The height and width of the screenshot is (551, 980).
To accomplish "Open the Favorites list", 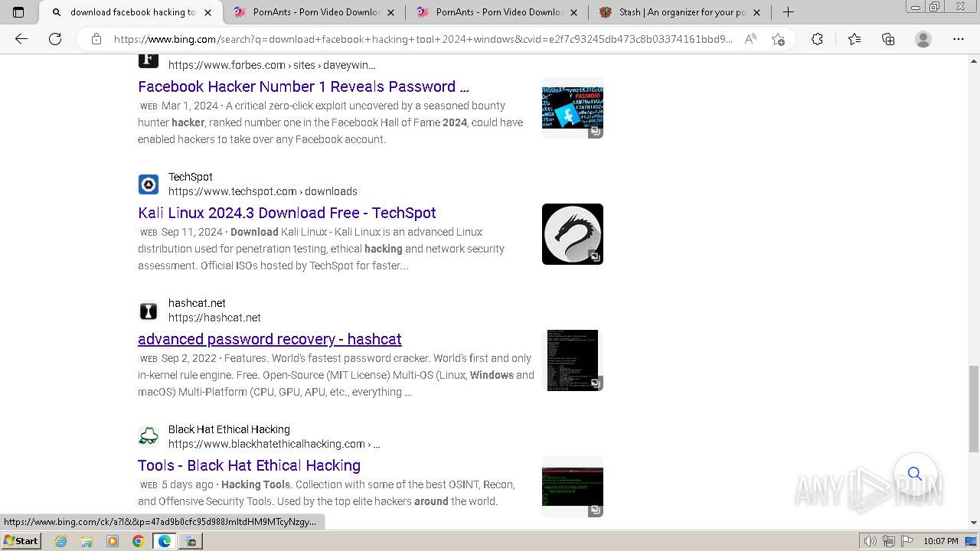I will [854, 39].
